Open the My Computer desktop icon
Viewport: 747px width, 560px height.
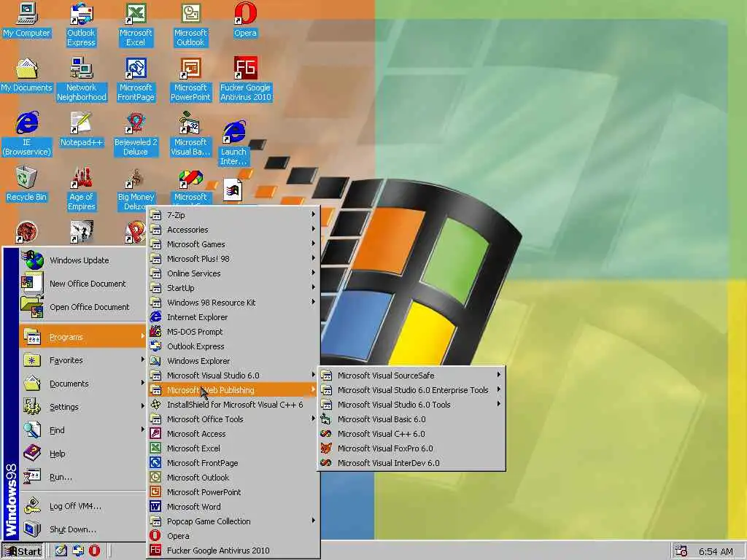[27, 20]
